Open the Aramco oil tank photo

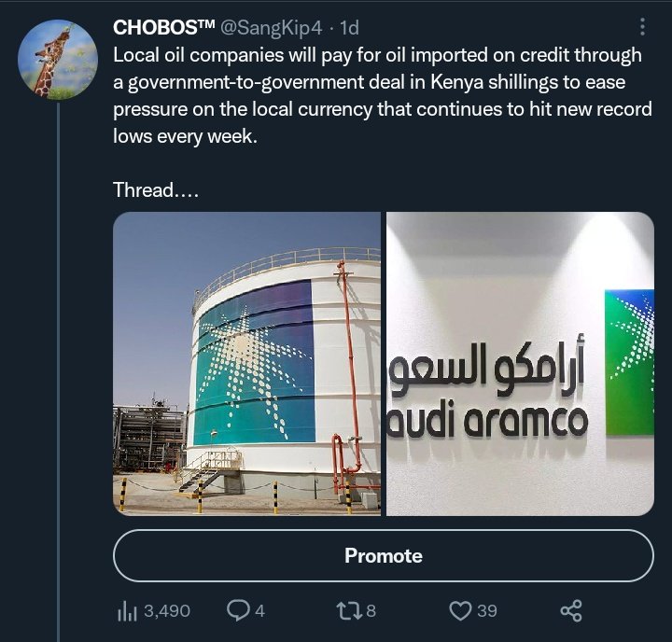coord(246,363)
